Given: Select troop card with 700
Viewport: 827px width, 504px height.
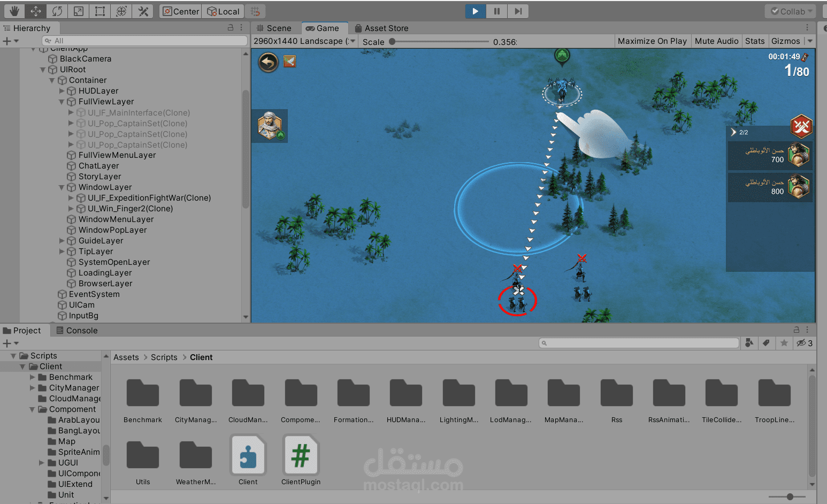Looking at the screenshot, I should click(x=770, y=155).
